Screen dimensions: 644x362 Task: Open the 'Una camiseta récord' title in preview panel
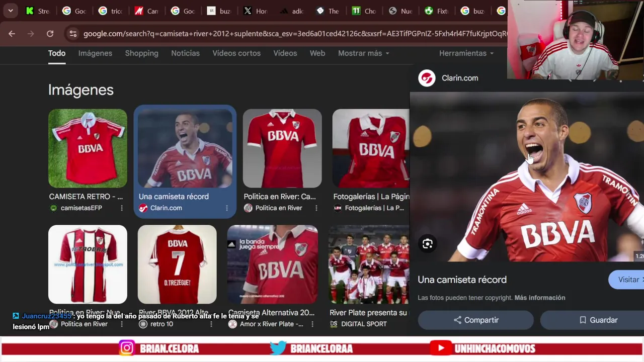tap(462, 280)
